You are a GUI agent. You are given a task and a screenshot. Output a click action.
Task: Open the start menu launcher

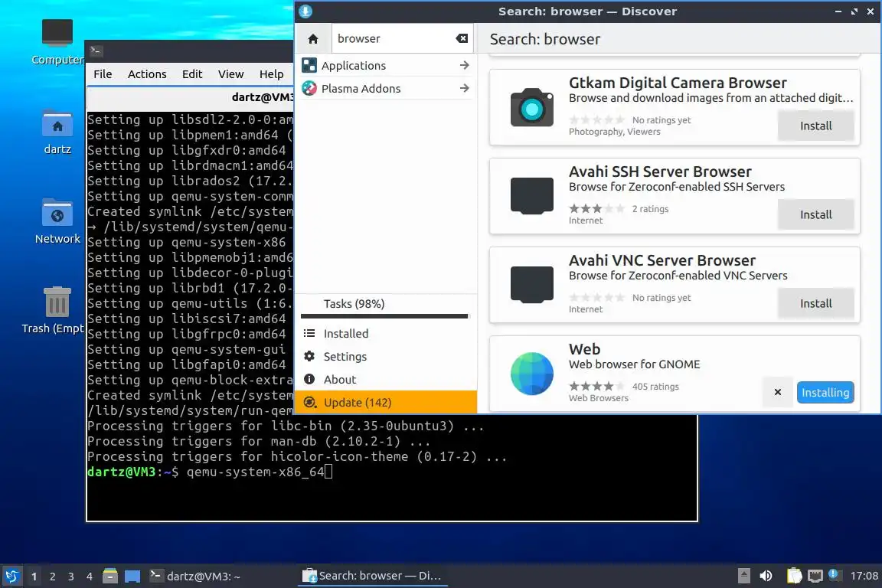point(11,577)
